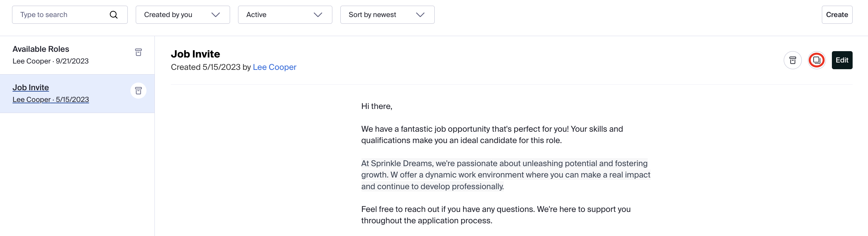Screen dimensions: 868x236
Task: Archive the Available Roles template
Action: point(138,52)
